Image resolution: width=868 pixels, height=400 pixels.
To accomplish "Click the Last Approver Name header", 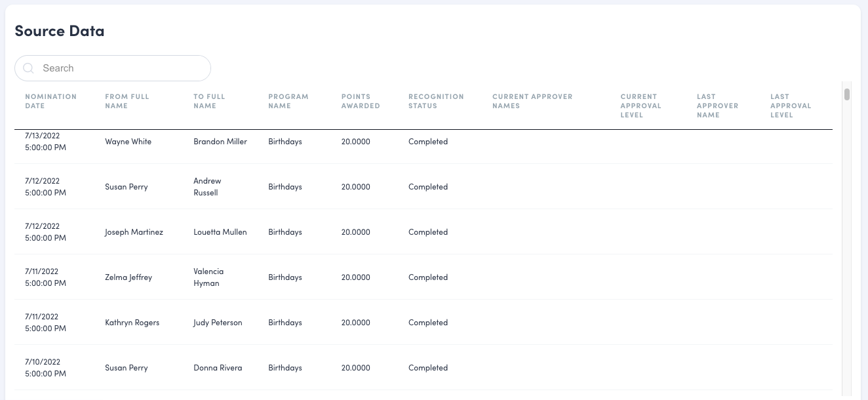I will (717, 106).
